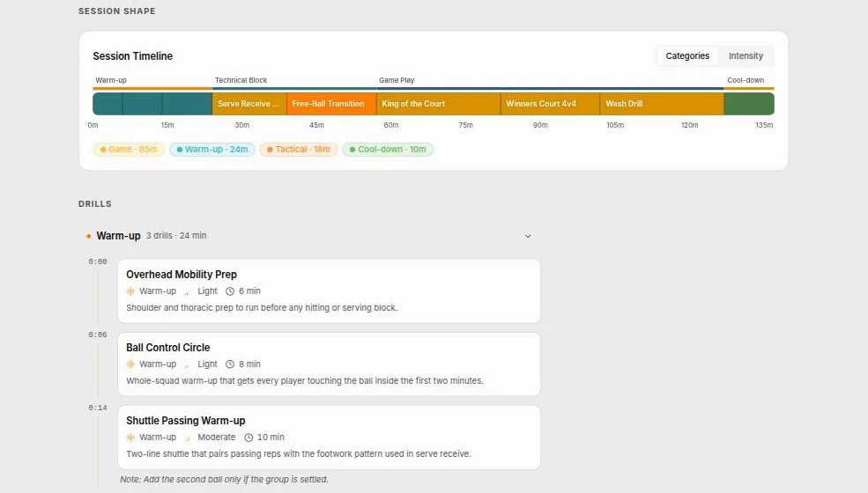The height and width of the screenshot is (493, 868).
Task: Click the Technical Block phase label
Action: click(x=241, y=80)
